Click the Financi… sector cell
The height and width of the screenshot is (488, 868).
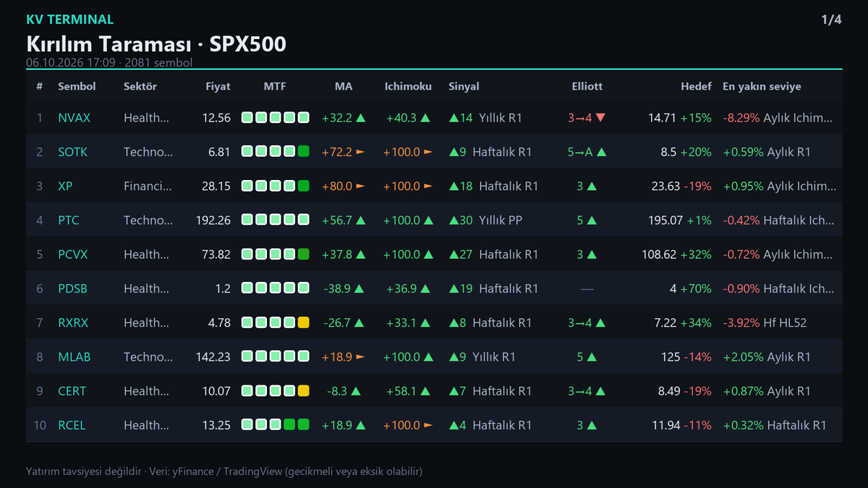pyautogui.click(x=148, y=187)
